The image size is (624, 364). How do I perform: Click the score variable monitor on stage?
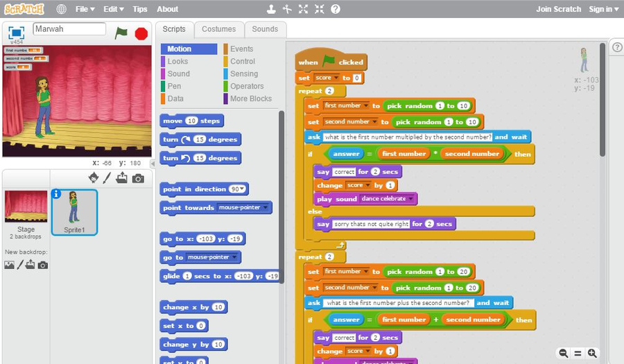click(x=18, y=67)
